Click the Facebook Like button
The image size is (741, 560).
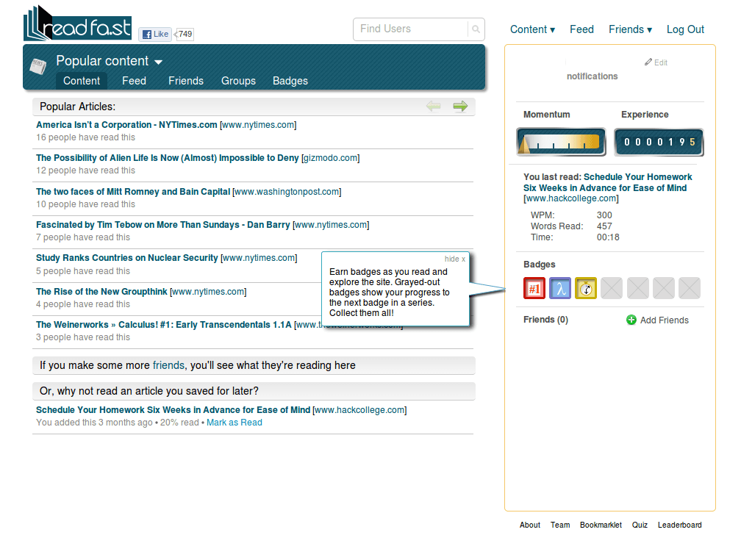coord(155,34)
